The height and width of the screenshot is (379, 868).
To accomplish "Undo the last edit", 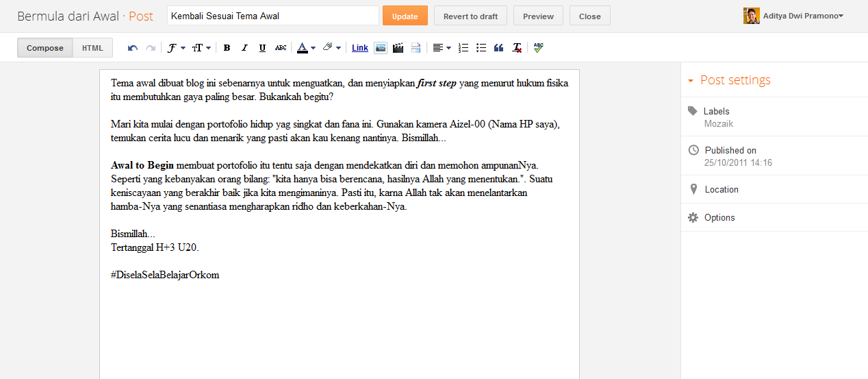I will [133, 48].
